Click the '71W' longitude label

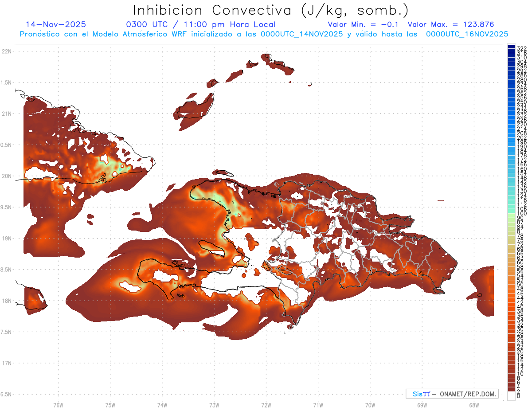[318, 405]
